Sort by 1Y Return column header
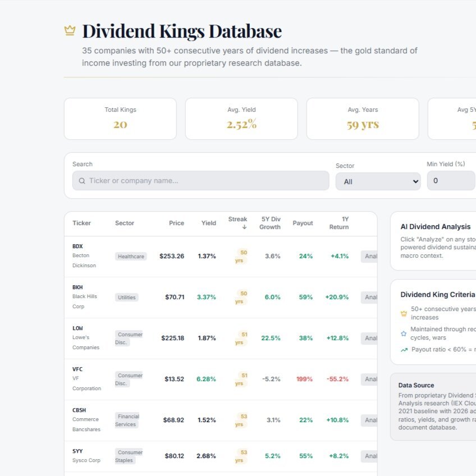 point(339,223)
